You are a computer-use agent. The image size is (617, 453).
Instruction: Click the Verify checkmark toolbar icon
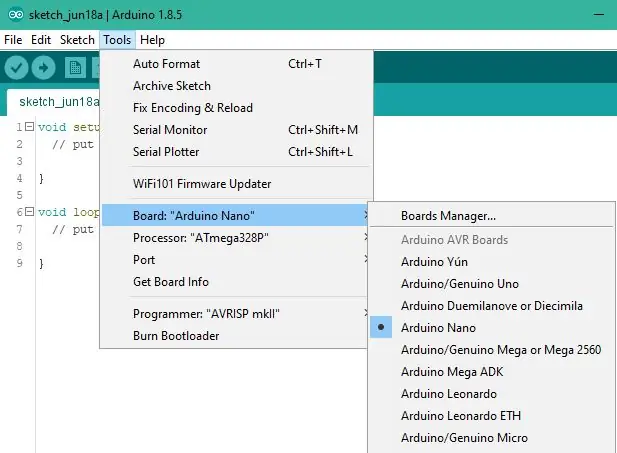(x=16, y=68)
